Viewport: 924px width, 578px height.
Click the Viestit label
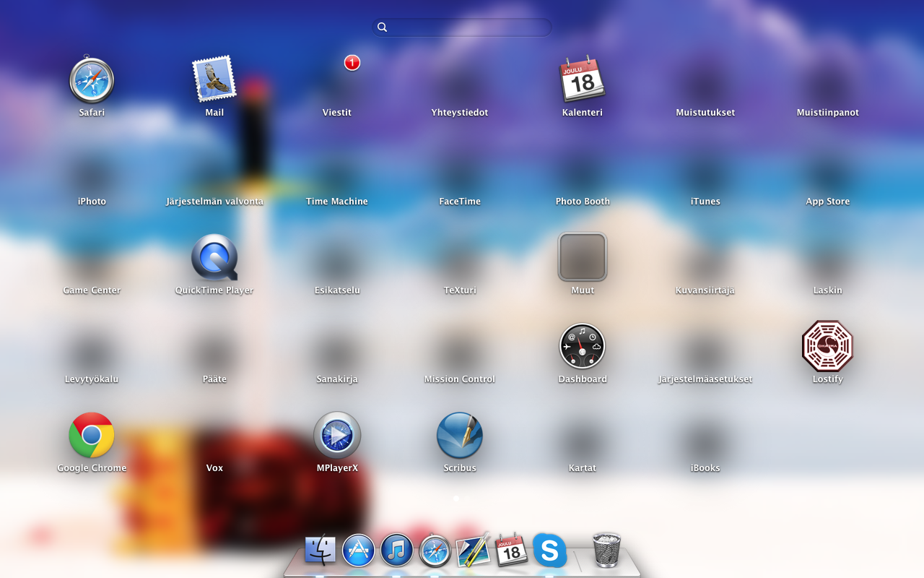click(337, 113)
